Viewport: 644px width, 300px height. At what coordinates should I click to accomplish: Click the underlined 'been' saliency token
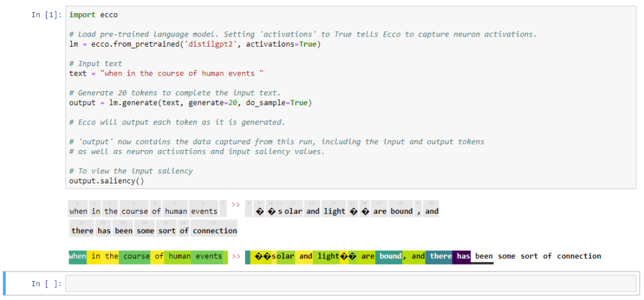[x=483, y=257]
